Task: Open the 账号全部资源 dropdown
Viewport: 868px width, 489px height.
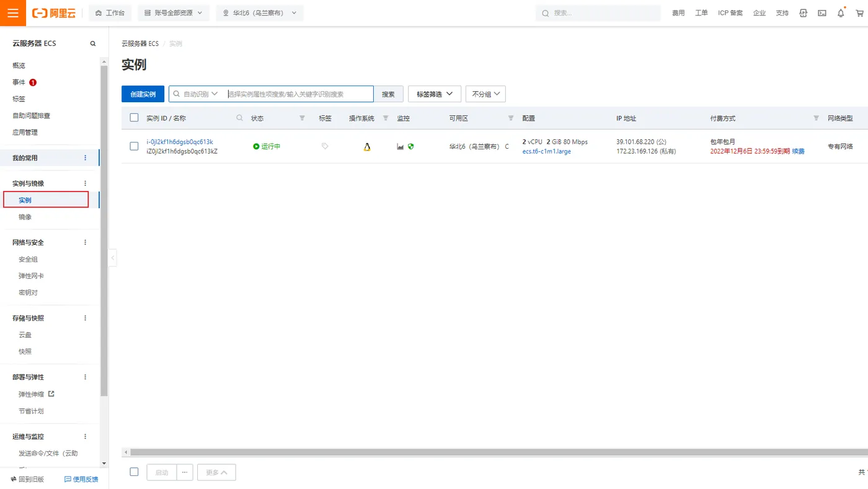Action: click(174, 13)
